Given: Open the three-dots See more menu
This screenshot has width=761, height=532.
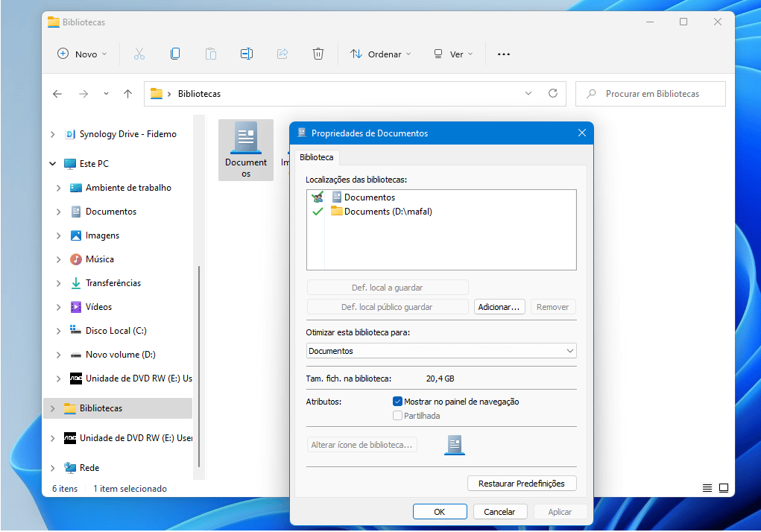Looking at the screenshot, I should [504, 54].
